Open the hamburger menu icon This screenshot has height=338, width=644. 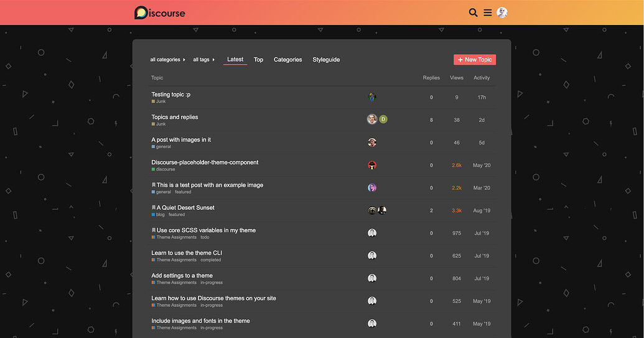tap(488, 12)
